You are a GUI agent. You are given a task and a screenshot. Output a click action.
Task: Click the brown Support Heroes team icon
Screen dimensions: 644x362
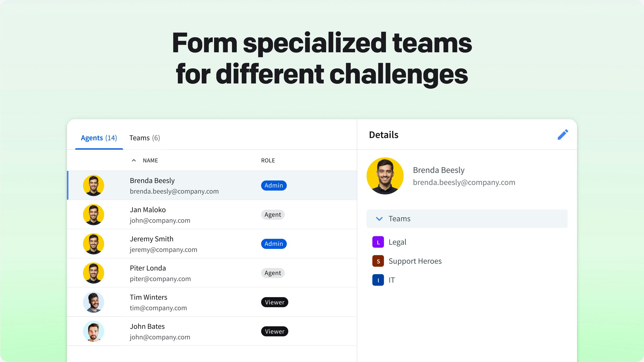[378, 261]
